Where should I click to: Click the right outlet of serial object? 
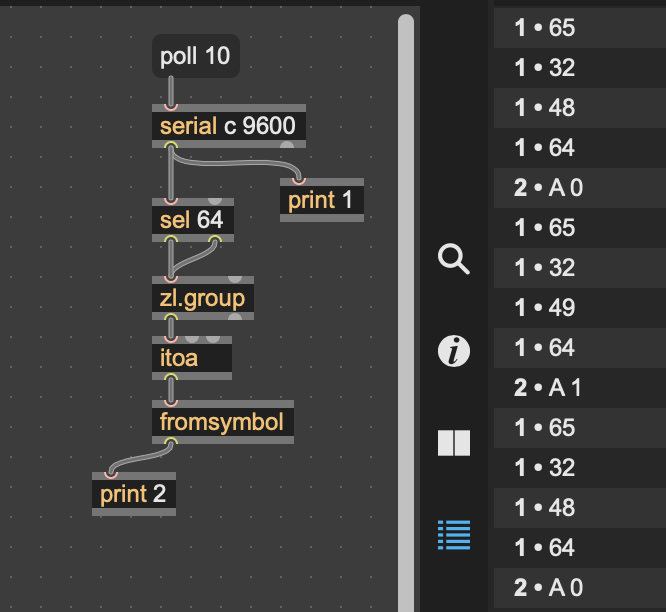pyautogui.click(x=287, y=145)
